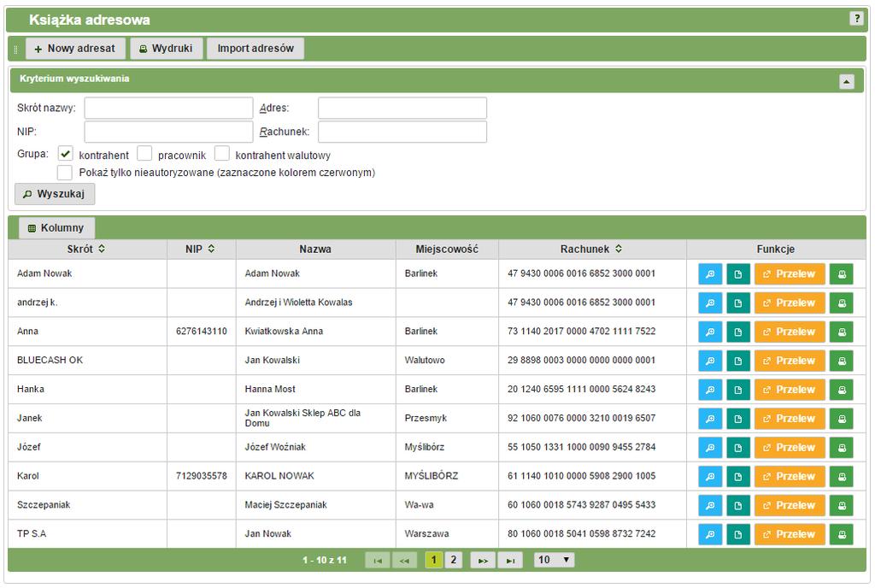Viewport: 875px width, 588px height.
Task: Focus the NIP input field
Action: pos(168,132)
